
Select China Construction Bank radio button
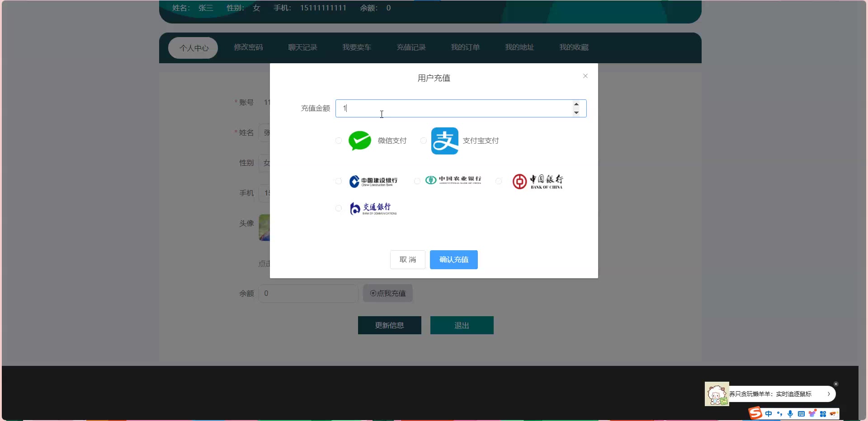(x=338, y=181)
